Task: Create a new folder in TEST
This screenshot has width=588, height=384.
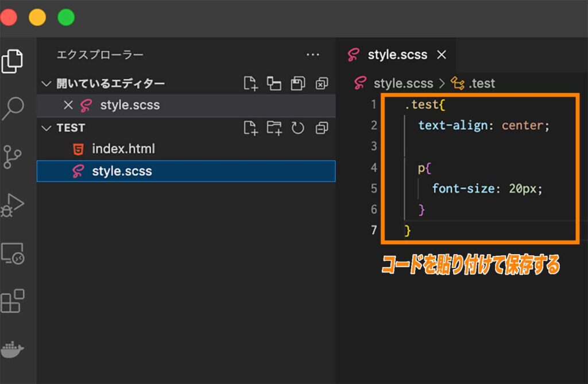Action: pyautogui.click(x=274, y=128)
